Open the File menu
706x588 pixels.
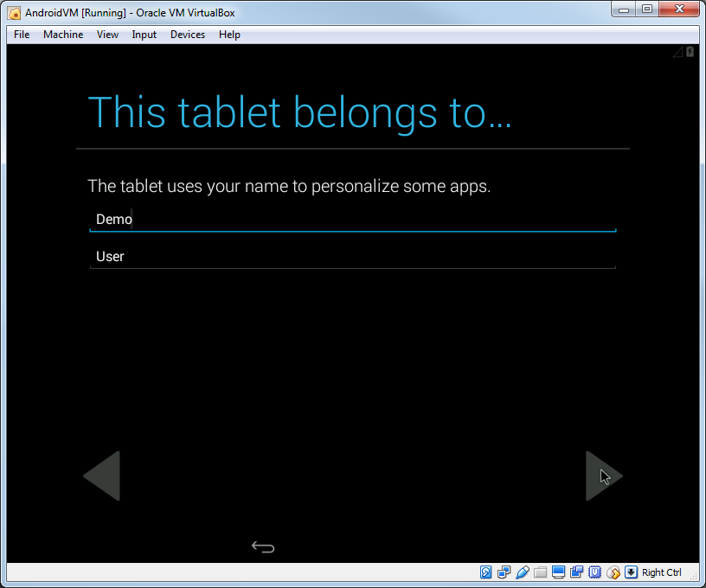tap(22, 35)
